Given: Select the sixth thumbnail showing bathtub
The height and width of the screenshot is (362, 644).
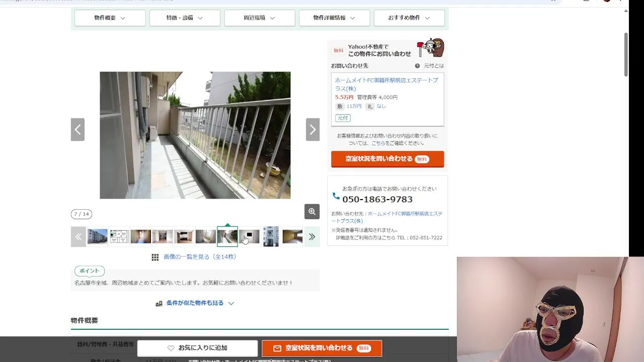Looking at the screenshot, I should pyautogui.click(x=206, y=236).
